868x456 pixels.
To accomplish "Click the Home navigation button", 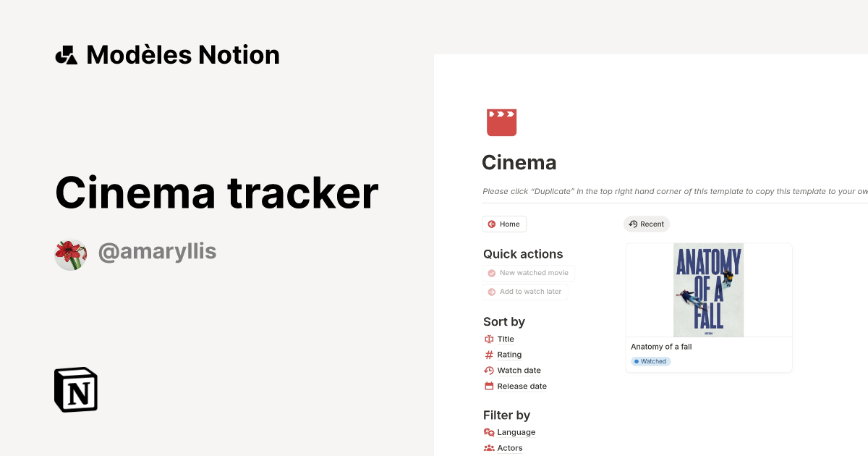I will (504, 224).
